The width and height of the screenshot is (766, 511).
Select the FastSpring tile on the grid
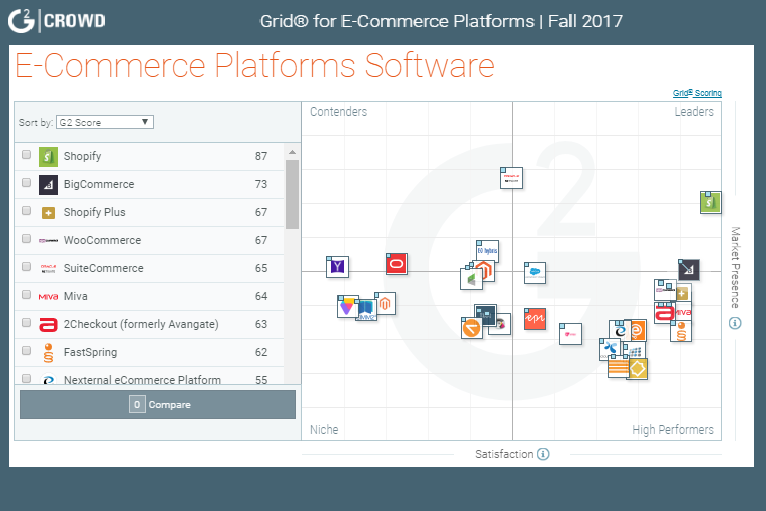click(681, 331)
